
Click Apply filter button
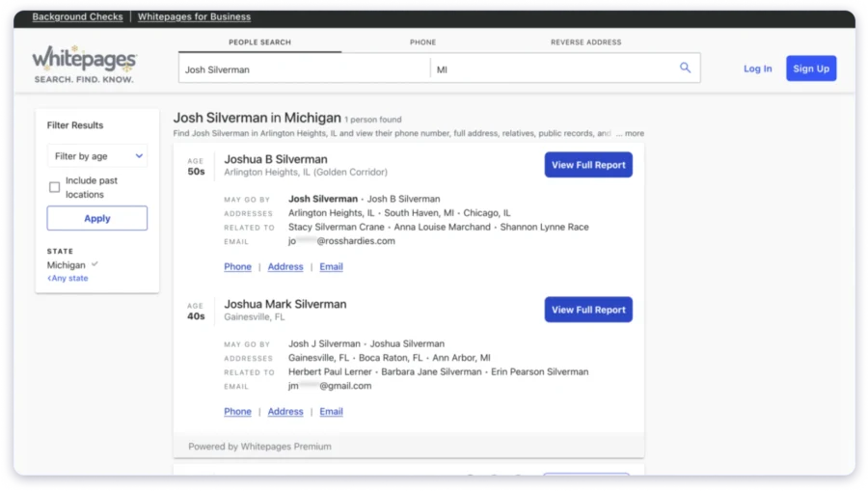pos(97,218)
